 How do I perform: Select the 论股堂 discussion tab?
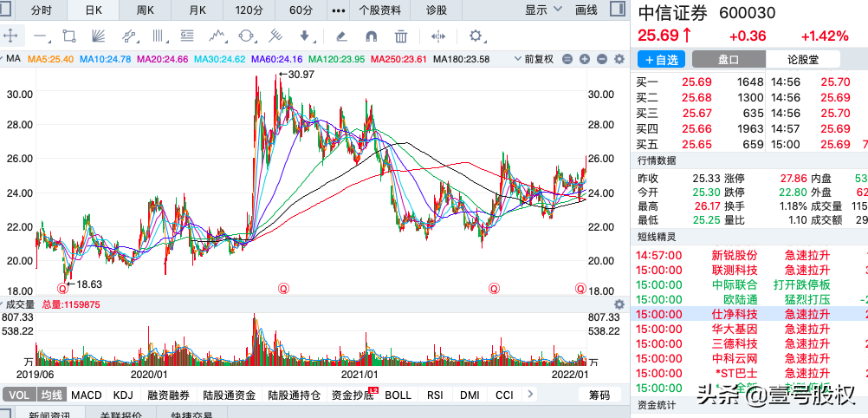click(x=803, y=59)
